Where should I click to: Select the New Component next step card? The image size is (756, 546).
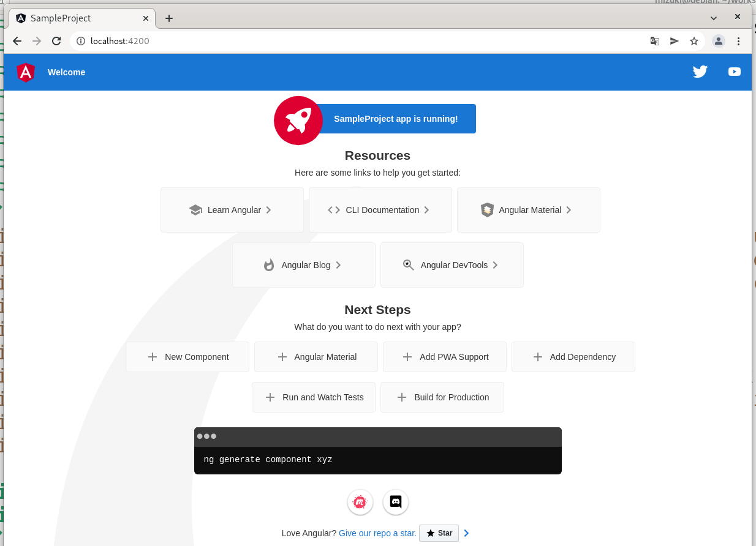tap(187, 357)
